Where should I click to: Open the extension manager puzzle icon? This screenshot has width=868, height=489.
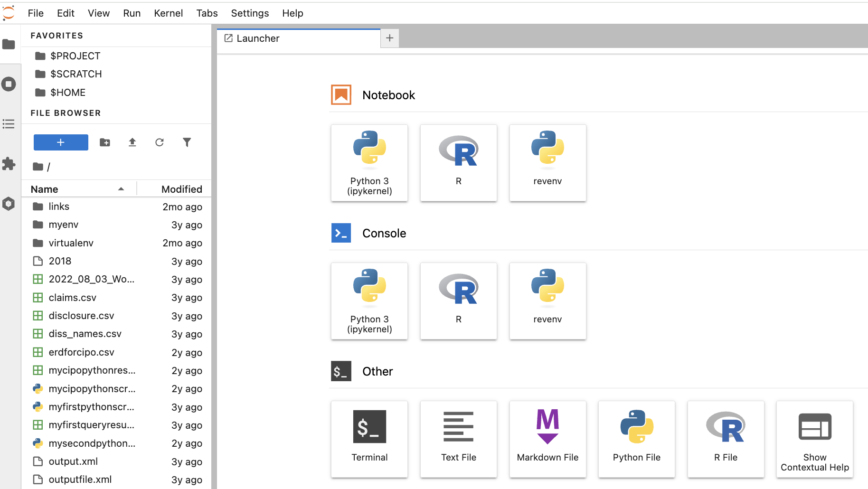pyautogui.click(x=9, y=164)
